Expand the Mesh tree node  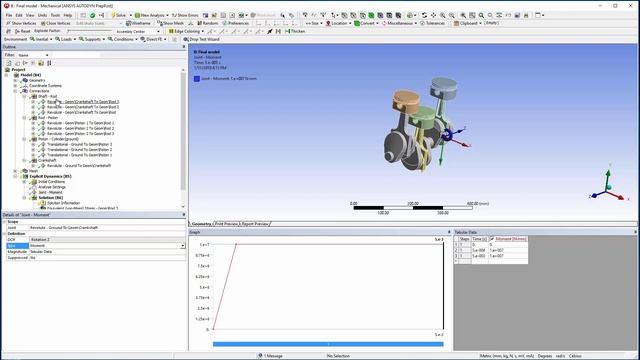16,171
